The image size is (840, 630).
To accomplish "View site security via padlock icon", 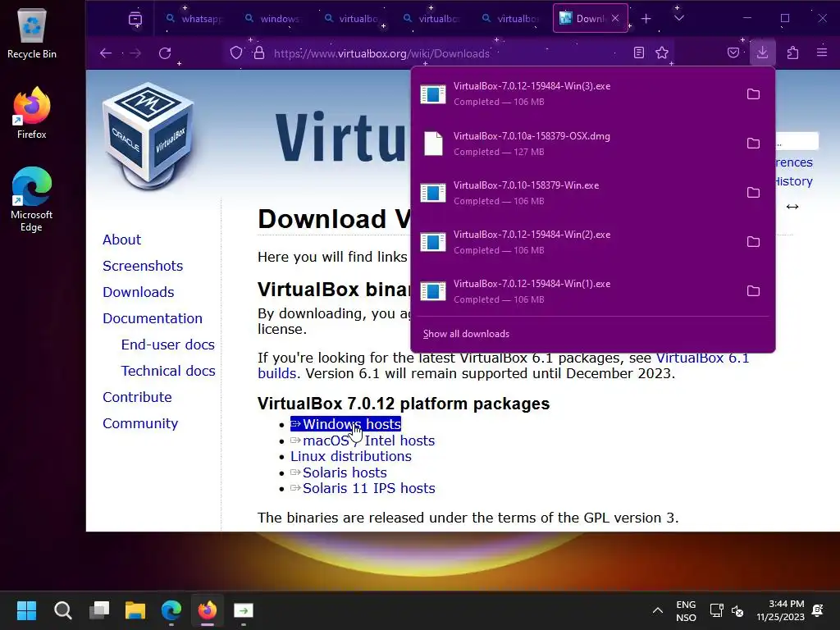I will pyautogui.click(x=259, y=53).
